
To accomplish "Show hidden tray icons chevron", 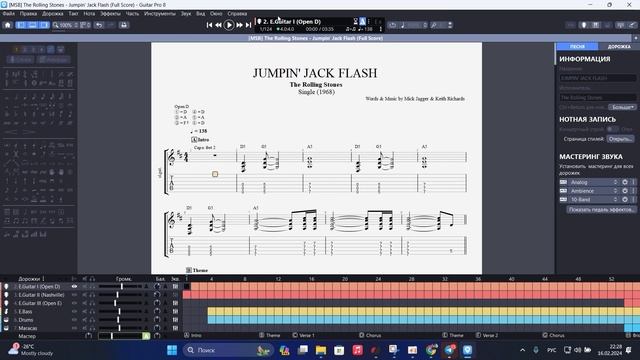I will (x=522, y=350).
